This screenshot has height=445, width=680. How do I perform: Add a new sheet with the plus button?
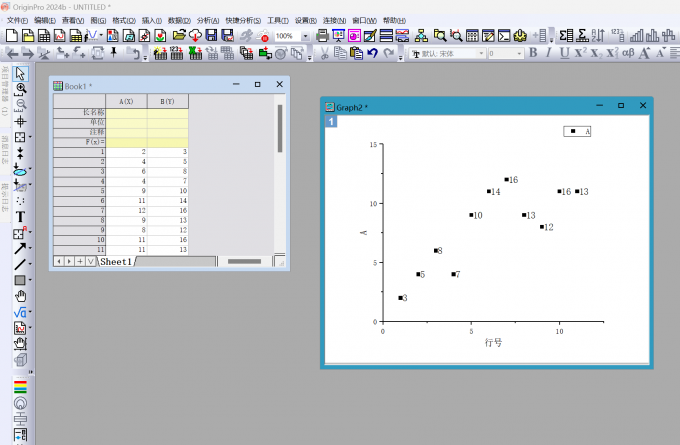(80, 261)
